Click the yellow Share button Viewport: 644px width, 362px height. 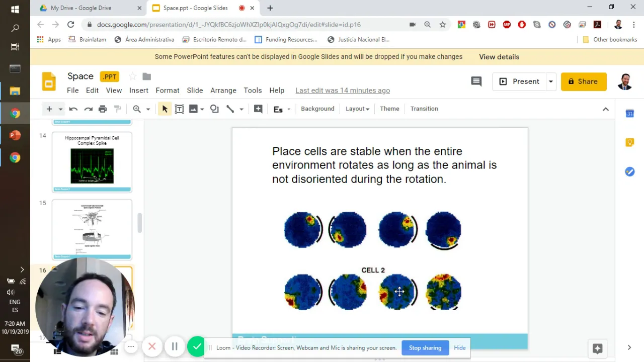[x=584, y=81]
